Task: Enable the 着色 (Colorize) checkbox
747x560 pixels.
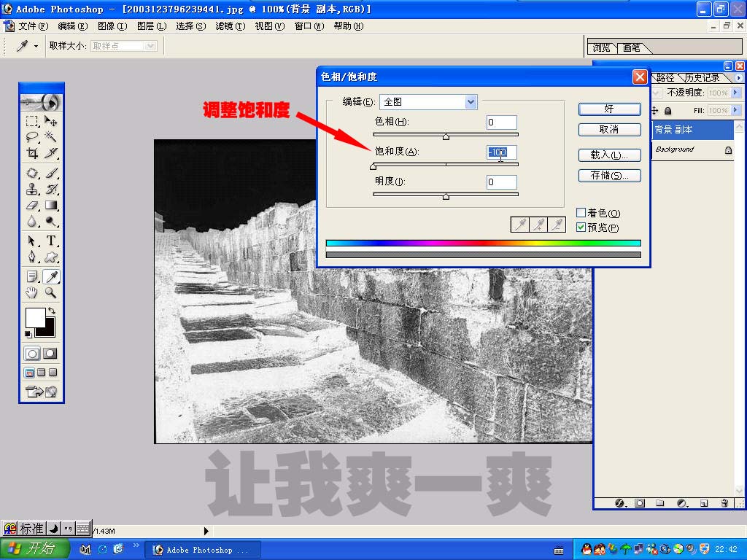Action: 581,213
